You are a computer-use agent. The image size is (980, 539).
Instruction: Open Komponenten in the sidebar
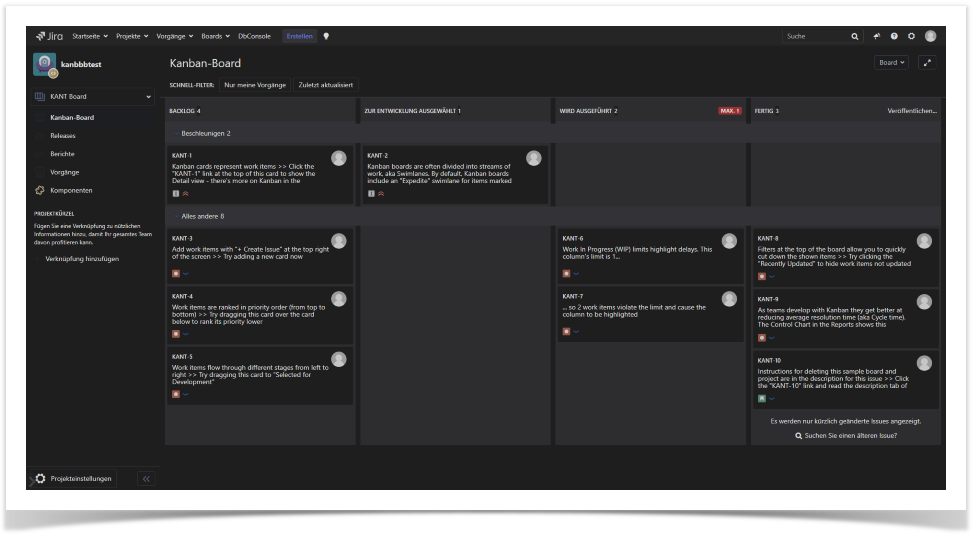[71, 191]
